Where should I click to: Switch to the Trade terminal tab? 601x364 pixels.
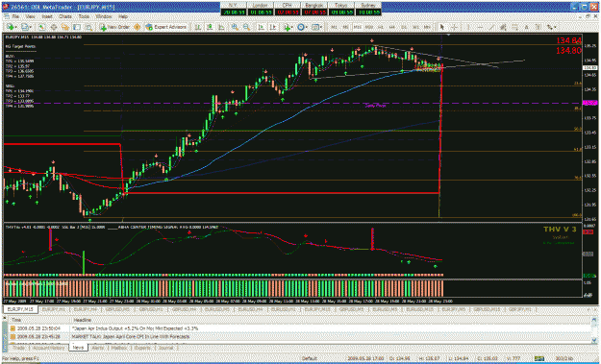tap(18, 348)
